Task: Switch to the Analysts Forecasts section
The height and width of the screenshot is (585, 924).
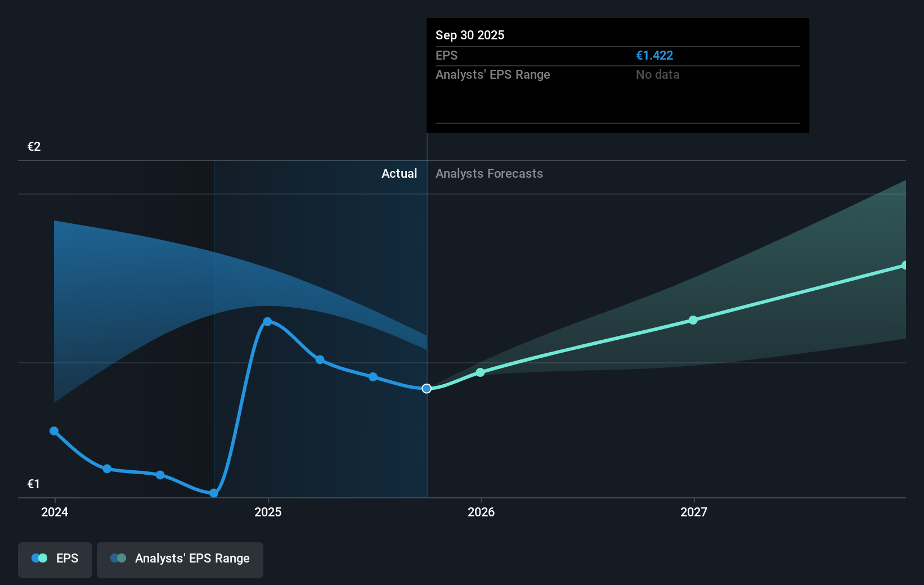Action: 489,174
